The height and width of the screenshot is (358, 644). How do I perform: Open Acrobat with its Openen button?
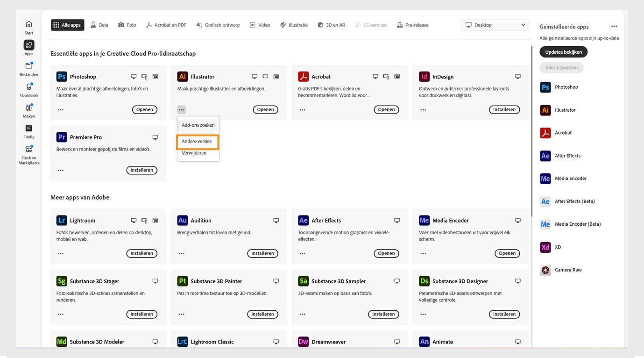click(x=386, y=109)
